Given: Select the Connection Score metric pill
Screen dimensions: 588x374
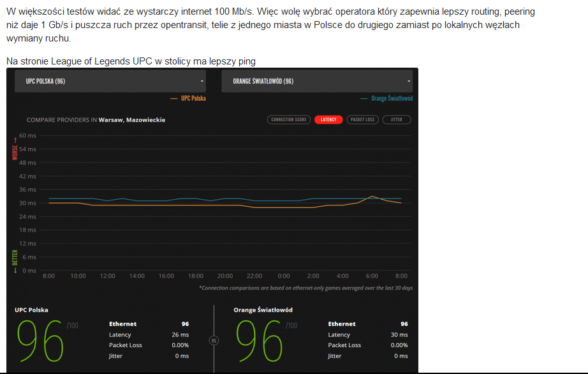Looking at the screenshot, I should pyautogui.click(x=289, y=119).
